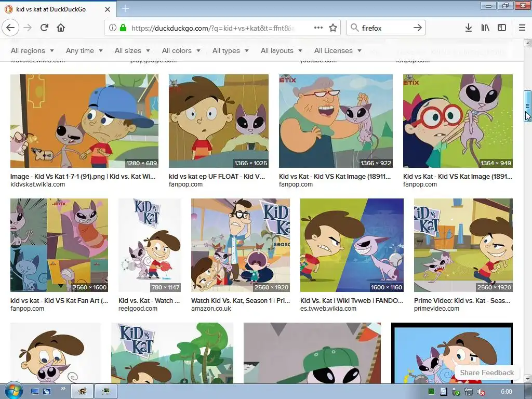The image size is (532, 399).
Task: Expand the All Licenses filter
Action: (338, 50)
